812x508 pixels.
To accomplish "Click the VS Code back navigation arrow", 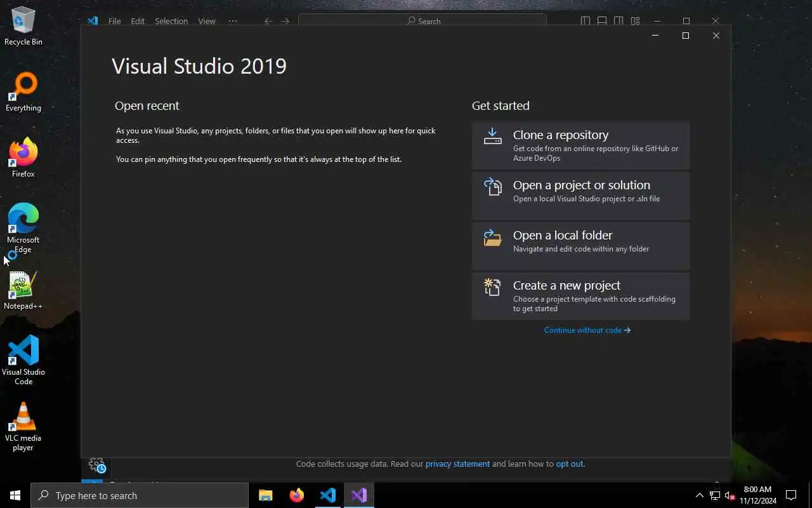I will [268, 21].
